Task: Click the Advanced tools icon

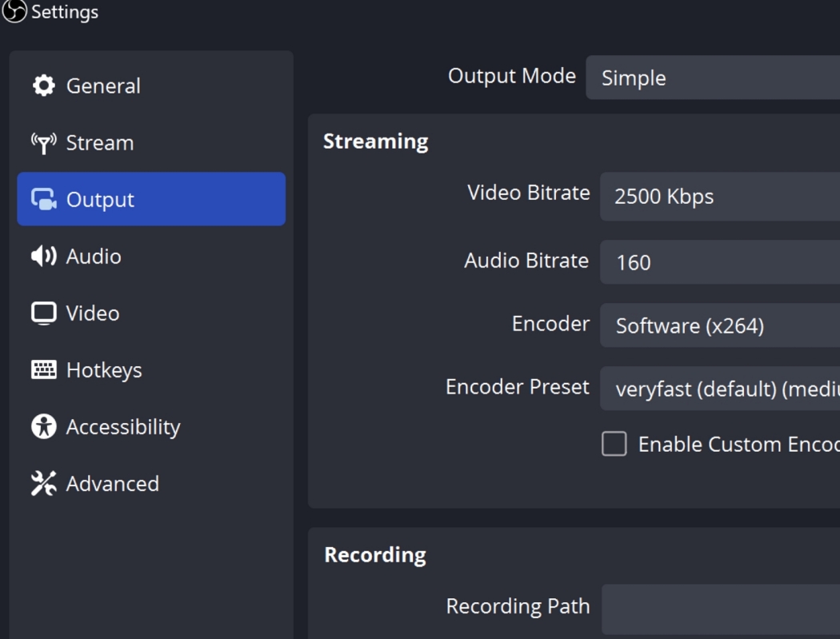Action: (x=43, y=483)
